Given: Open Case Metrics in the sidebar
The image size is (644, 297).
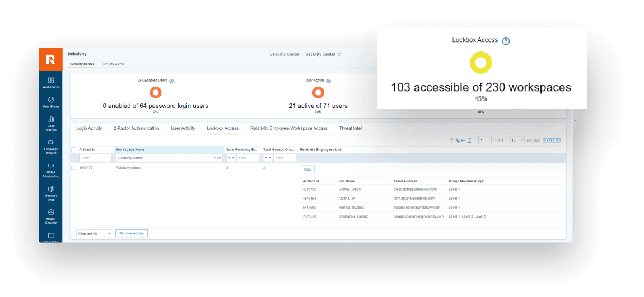Looking at the screenshot, I should [x=51, y=124].
